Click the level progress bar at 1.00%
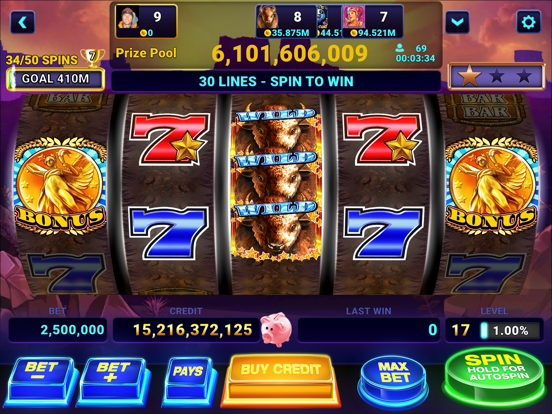 510,331
